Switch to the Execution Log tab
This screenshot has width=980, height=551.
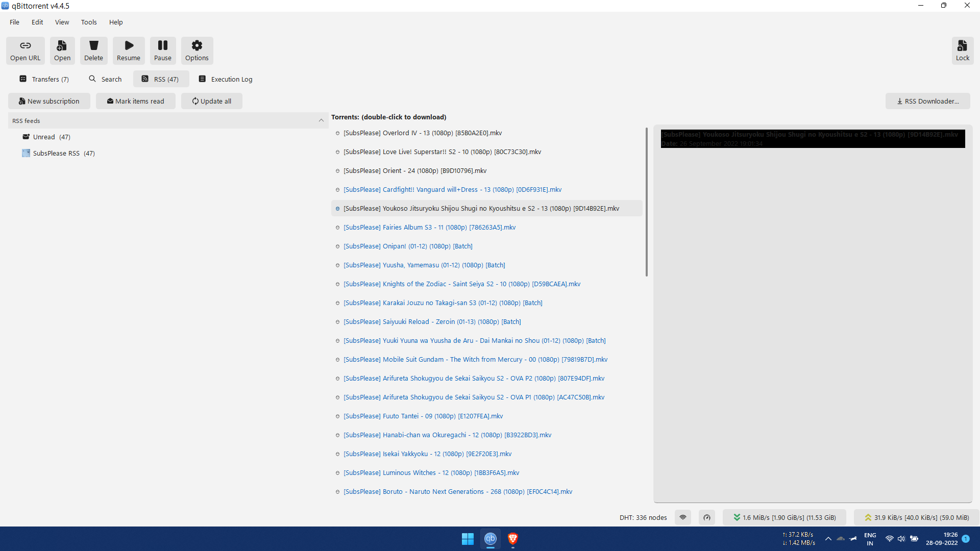click(x=225, y=79)
